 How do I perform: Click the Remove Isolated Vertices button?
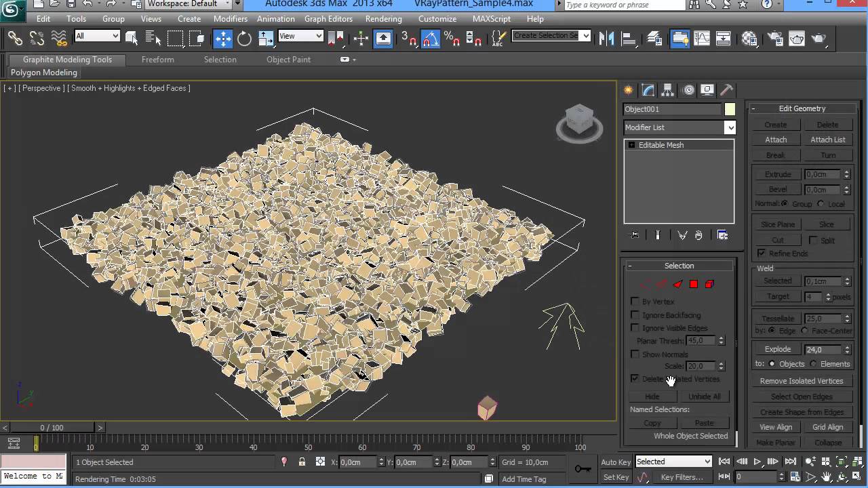[x=802, y=381]
